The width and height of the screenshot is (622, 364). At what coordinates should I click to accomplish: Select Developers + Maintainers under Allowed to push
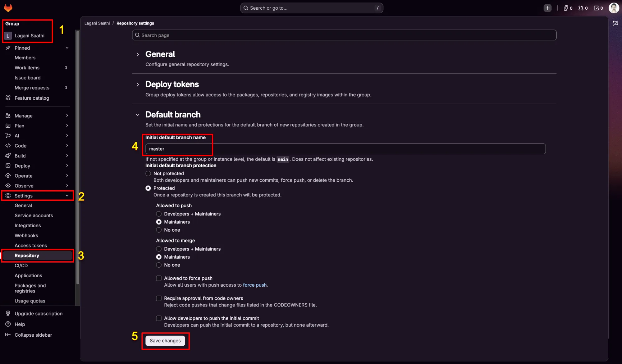[x=159, y=214]
